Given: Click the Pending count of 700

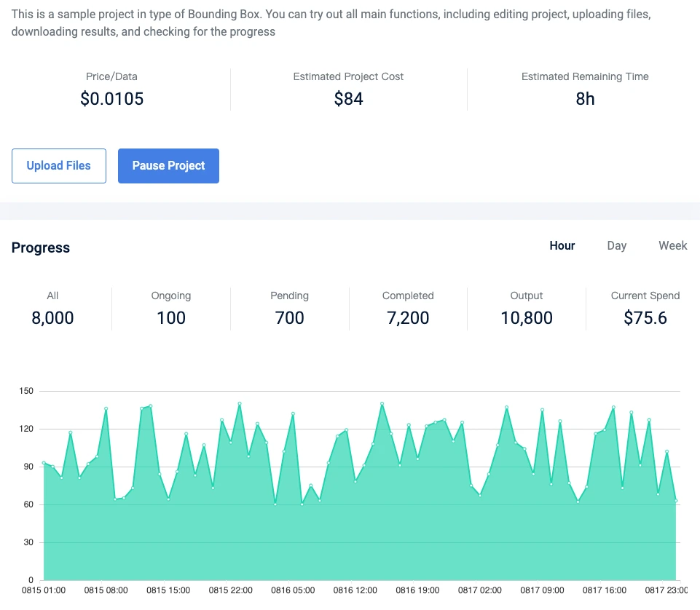Looking at the screenshot, I should [x=289, y=318].
